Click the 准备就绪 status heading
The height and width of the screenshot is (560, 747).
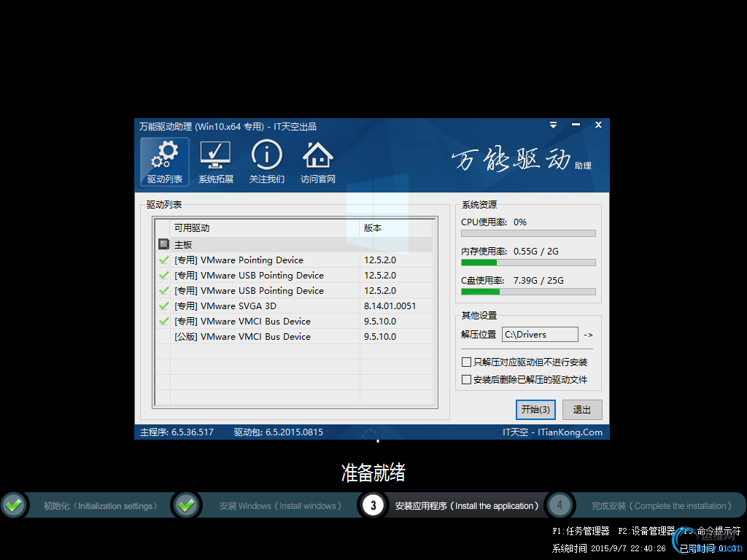click(373, 472)
